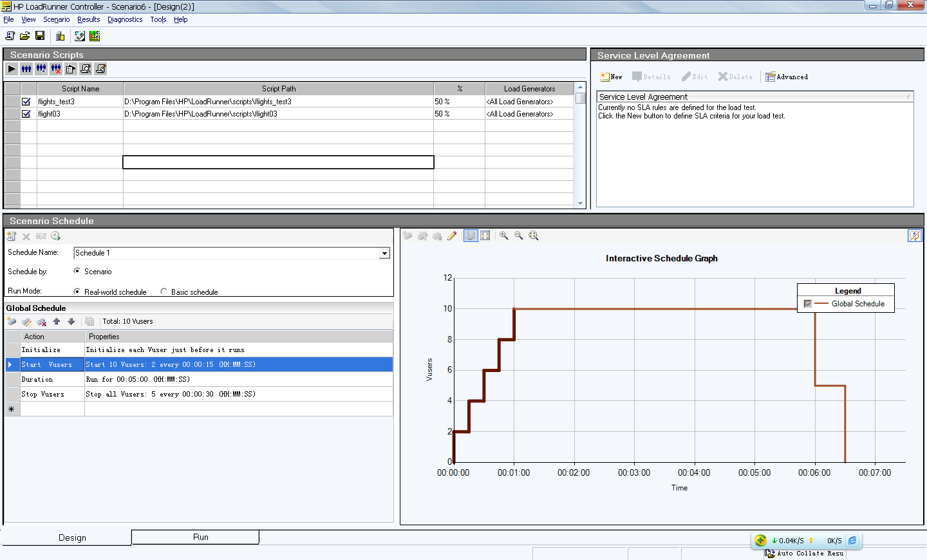Open Advanced SLA options
The width and height of the screenshot is (927, 560).
[786, 77]
